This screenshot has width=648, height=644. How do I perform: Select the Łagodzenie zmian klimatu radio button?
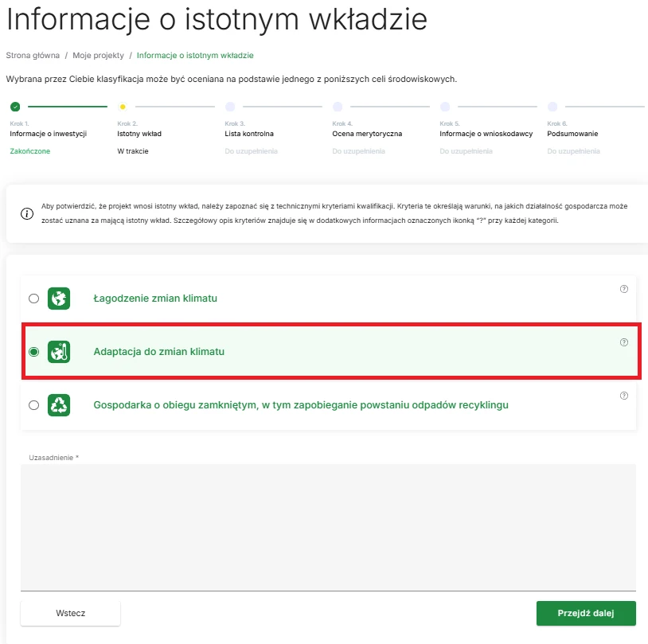[33, 299]
